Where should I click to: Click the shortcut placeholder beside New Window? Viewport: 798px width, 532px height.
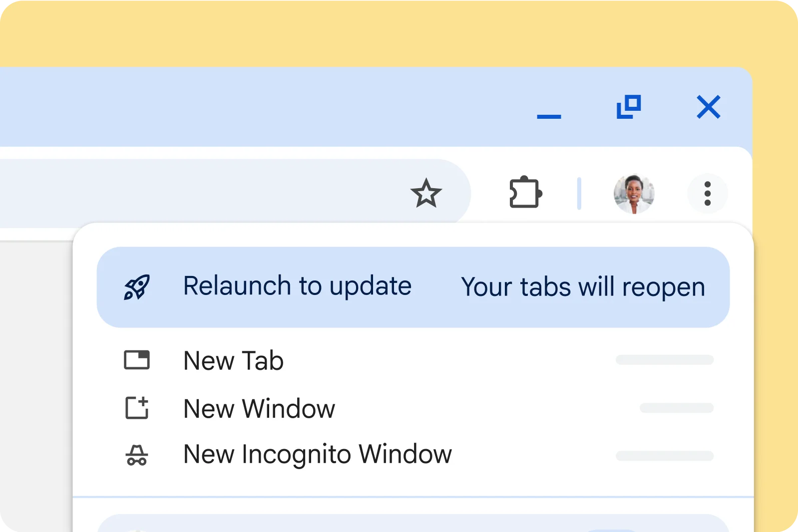point(676,408)
